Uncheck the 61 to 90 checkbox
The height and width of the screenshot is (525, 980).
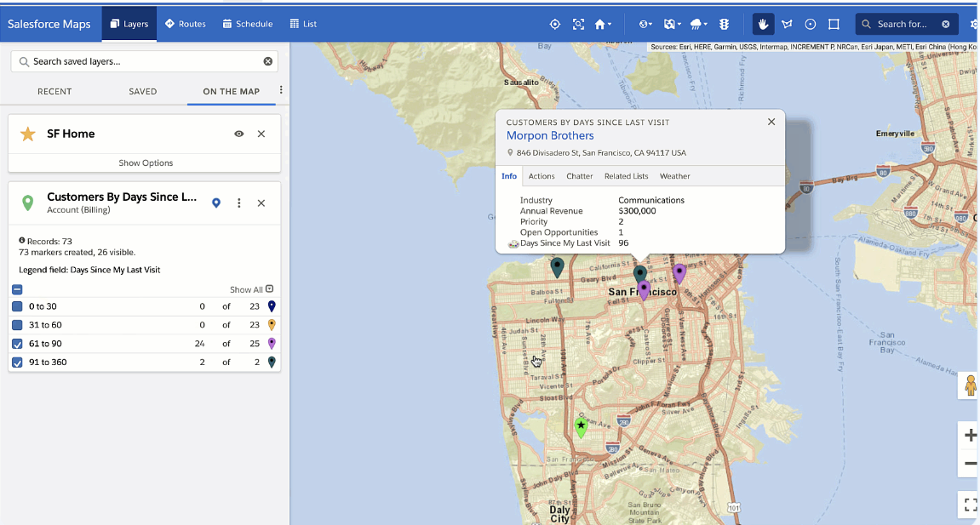click(18, 344)
